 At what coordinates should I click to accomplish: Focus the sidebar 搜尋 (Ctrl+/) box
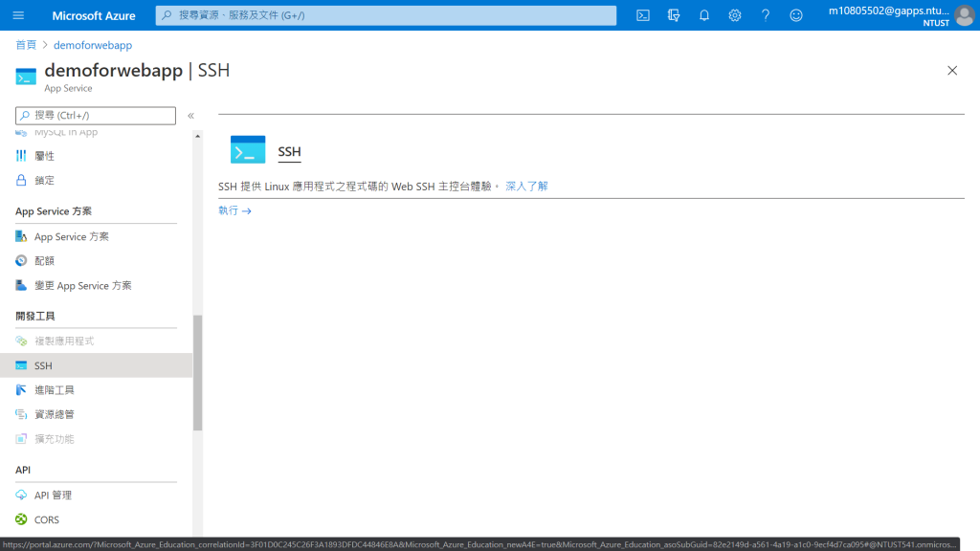point(96,116)
